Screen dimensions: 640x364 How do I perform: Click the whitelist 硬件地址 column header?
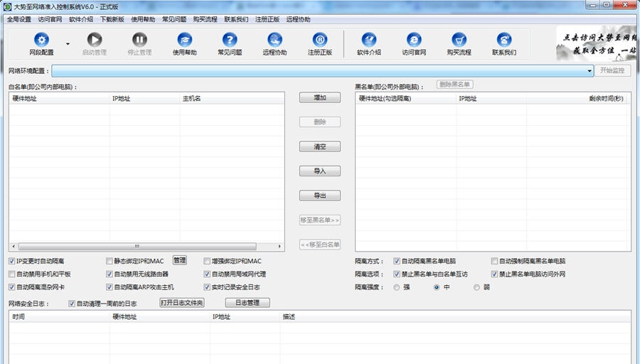tap(60, 98)
